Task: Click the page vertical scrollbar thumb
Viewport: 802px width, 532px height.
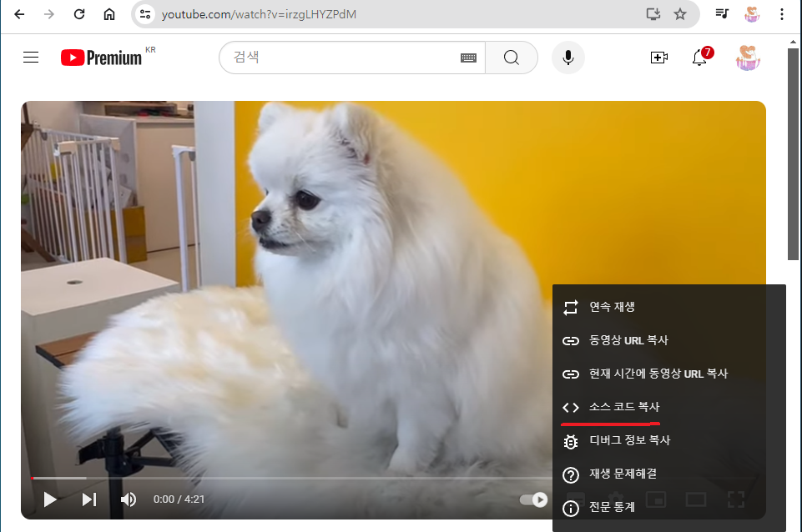Action: (793, 154)
